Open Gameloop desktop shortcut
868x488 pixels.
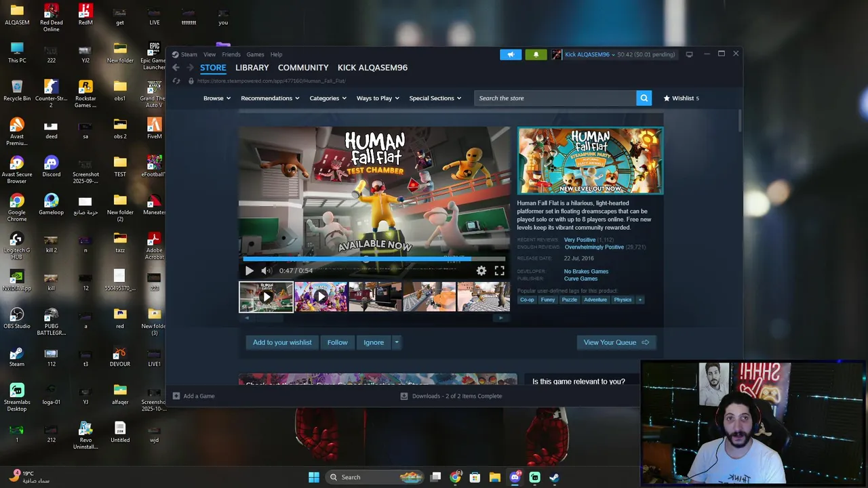[x=51, y=205]
